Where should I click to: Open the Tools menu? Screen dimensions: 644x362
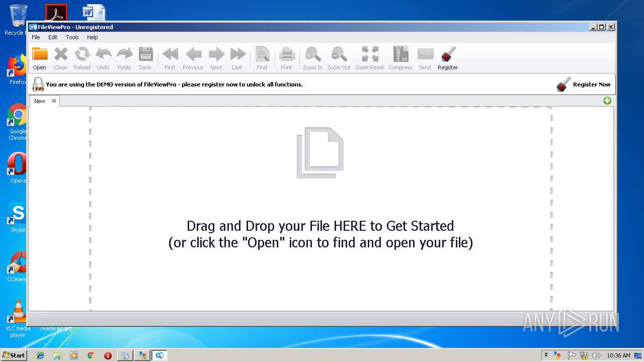click(x=72, y=37)
